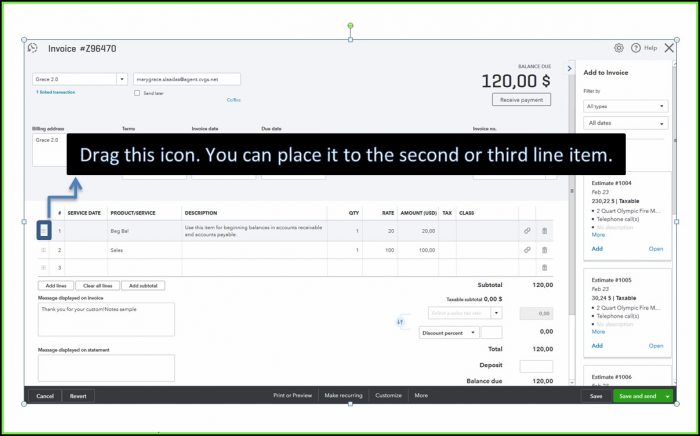
Task: Click the link icon on the Sales line
Action: click(527, 250)
